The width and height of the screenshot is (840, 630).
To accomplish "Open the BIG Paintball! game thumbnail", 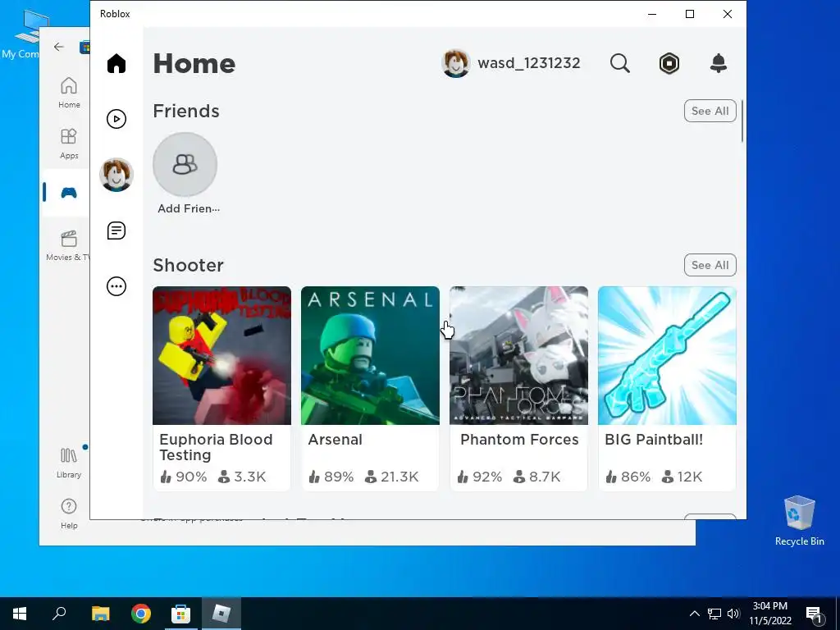I will click(667, 355).
